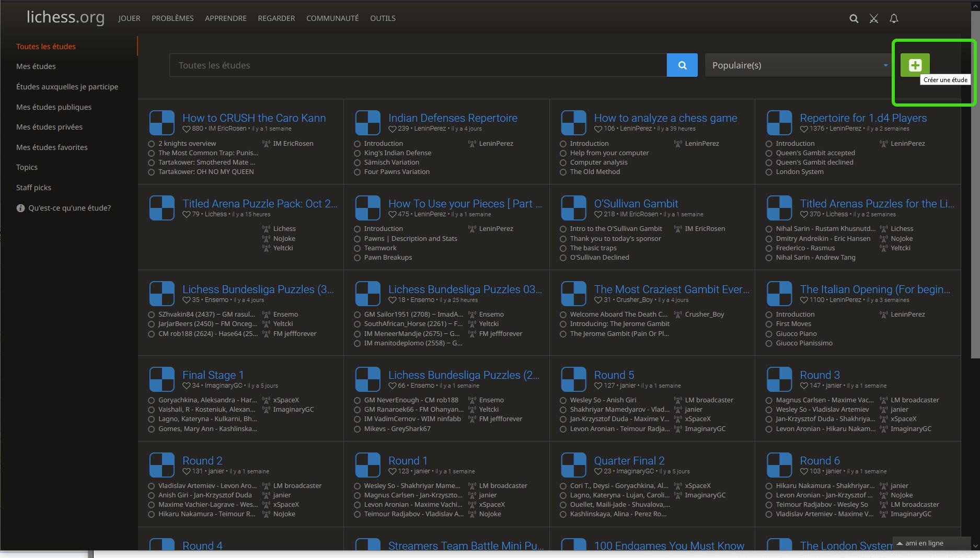The width and height of the screenshot is (980, 558).
Task: Select the 'King's Indian Defense' chapter circle
Action: 358,153
